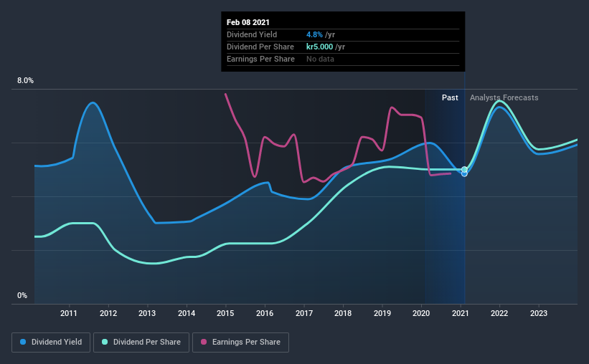The height and width of the screenshot is (364, 589).
Task: Click the Analysts Forecasts section label
Action: 504,97
